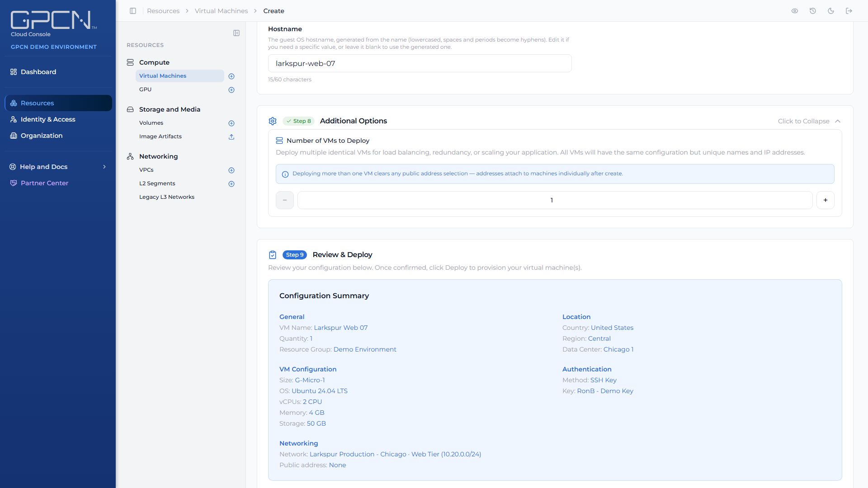Click the Review & Deploy clipboard icon
Image resolution: width=868 pixels, height=488 pixels.
pos(273,255)
